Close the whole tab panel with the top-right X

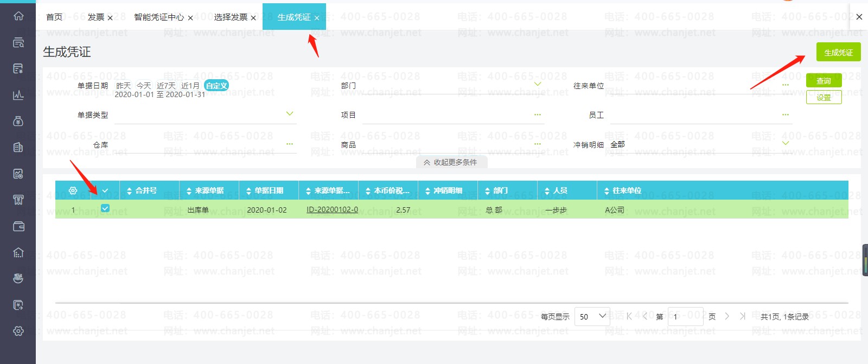859,17
